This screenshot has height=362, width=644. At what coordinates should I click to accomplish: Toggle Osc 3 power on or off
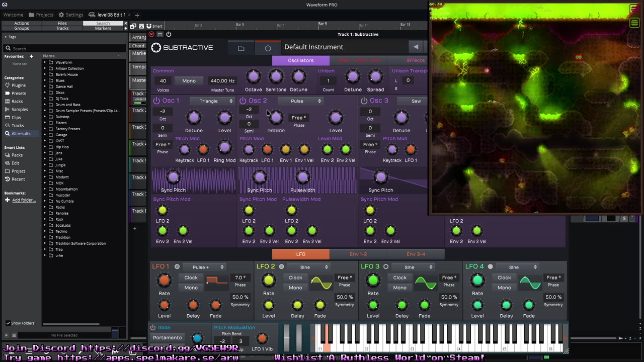click(364, 101)
